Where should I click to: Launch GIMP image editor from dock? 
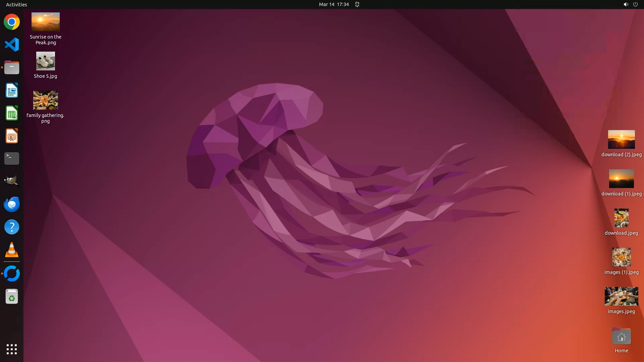coord(12,181)
